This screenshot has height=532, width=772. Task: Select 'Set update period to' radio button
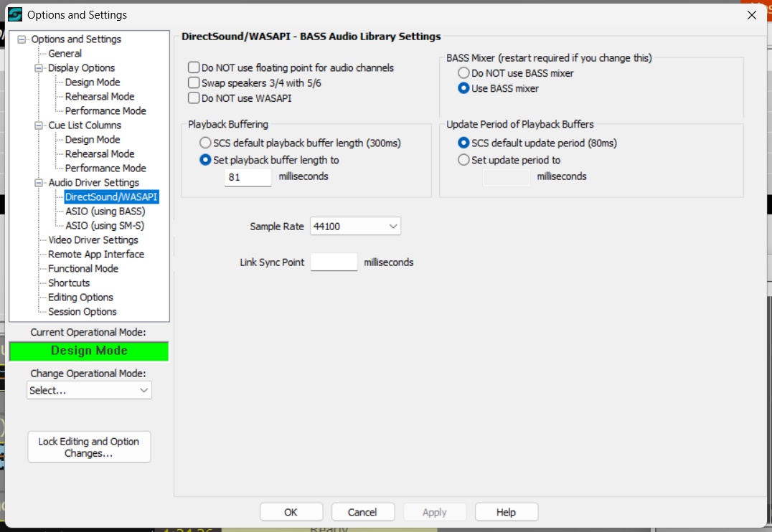pos(463,160)
